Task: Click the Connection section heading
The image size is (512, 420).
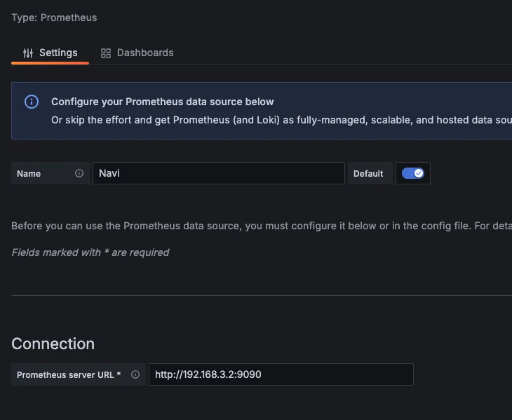Action: tap(53, 344)
